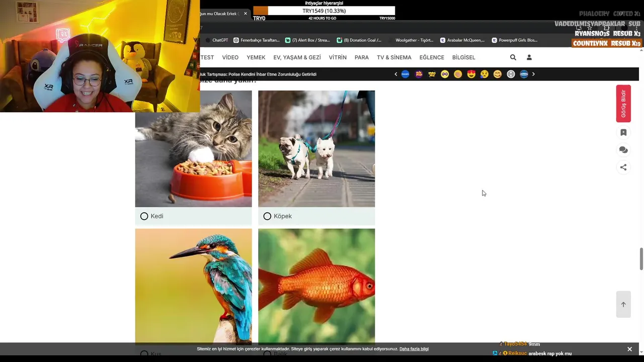Click the gray circular icon in the emoji bar
Viewport: 644px width, 362px height.
pyautogui.click(x=511, y=74)
